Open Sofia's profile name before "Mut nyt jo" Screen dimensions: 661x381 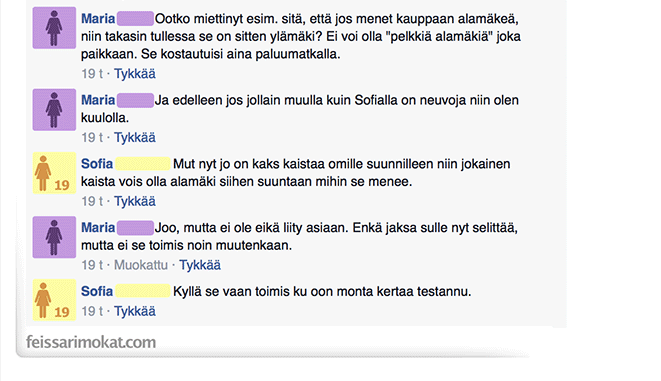97,164
